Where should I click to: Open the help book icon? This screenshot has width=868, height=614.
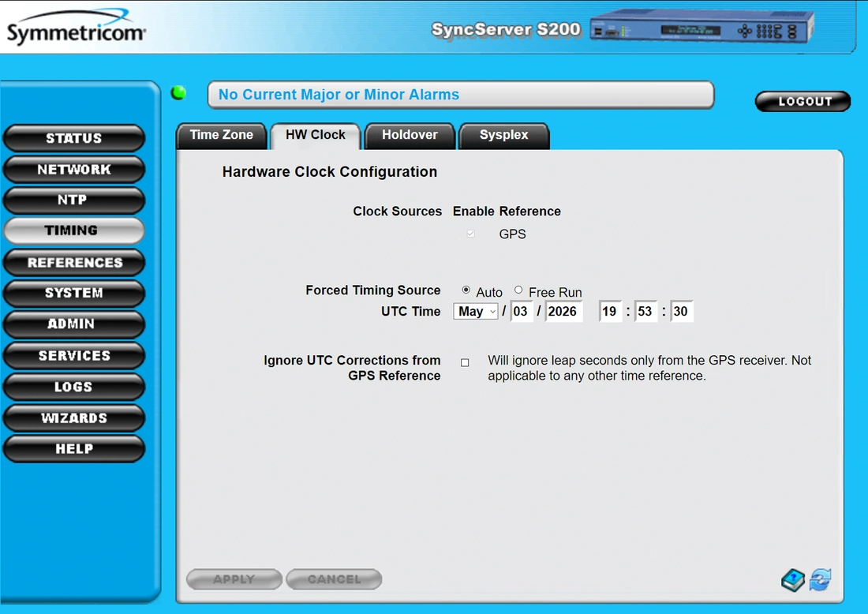coord(793,580)
